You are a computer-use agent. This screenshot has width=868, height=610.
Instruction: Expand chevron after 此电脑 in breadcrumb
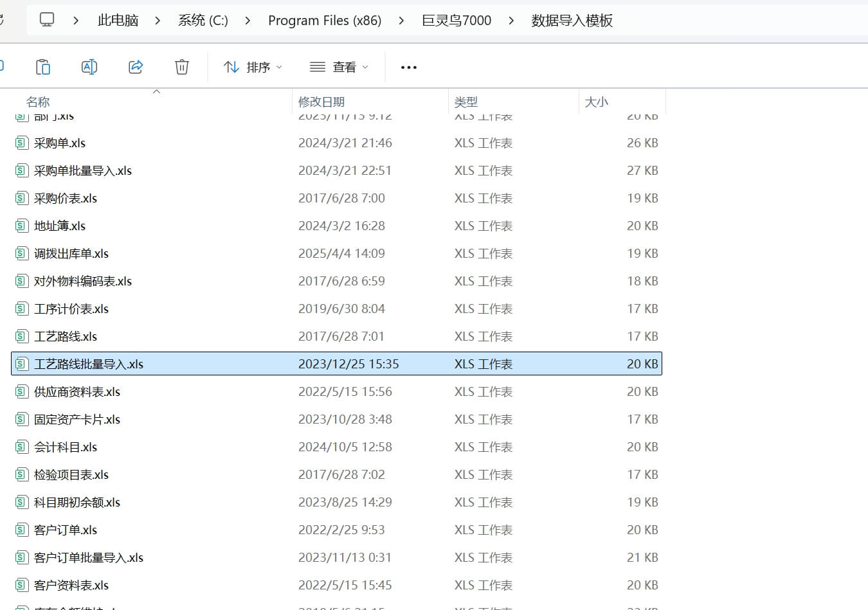coord(158,21)
